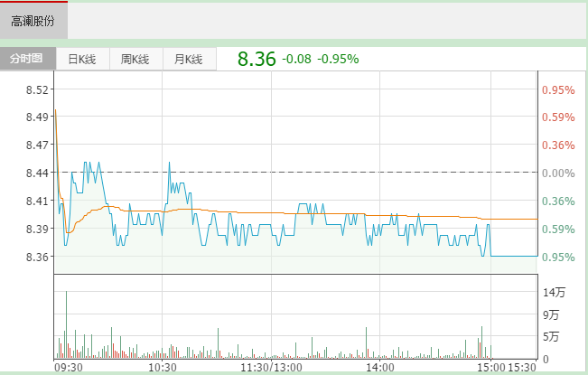Select the 高澜股份 stock tab

(33, 19)
